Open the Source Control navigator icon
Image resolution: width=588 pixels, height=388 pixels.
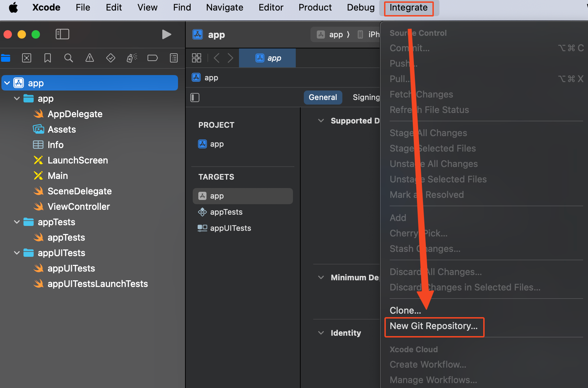(27, 58)
